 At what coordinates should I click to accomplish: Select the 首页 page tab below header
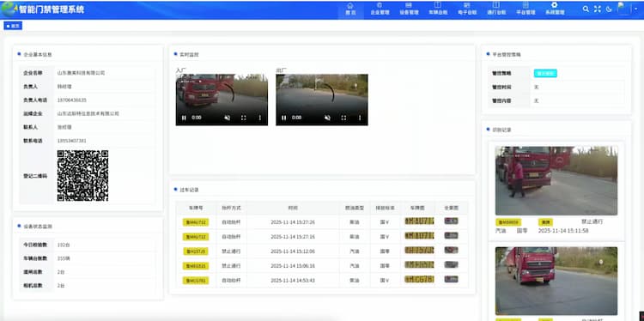[x=13, y=26]
